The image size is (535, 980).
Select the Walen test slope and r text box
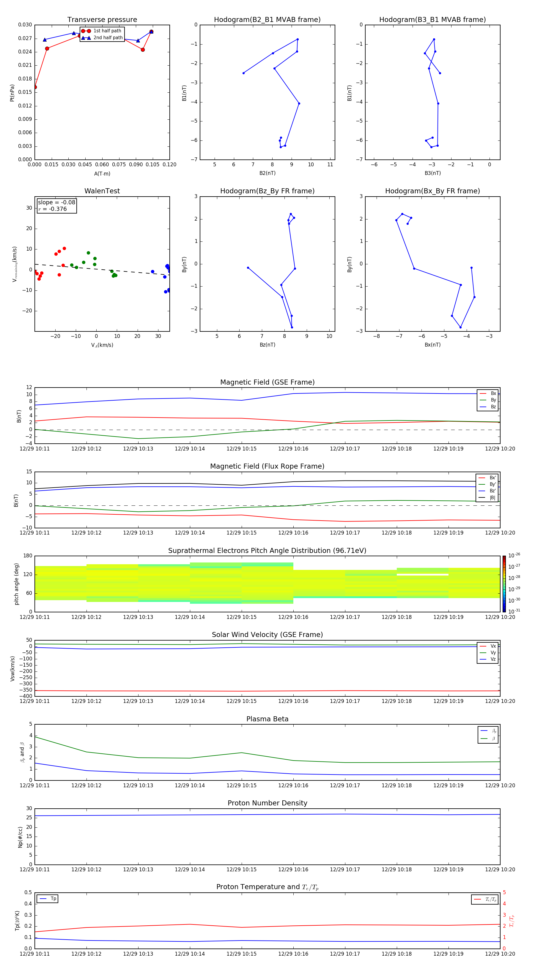[57, 206]
